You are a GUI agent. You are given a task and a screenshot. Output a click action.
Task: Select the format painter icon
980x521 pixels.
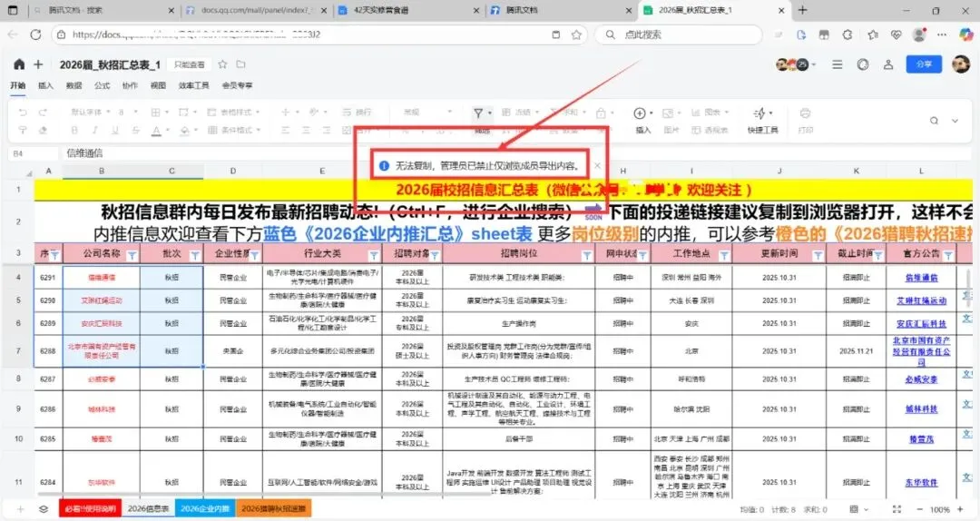pos(23,130)
